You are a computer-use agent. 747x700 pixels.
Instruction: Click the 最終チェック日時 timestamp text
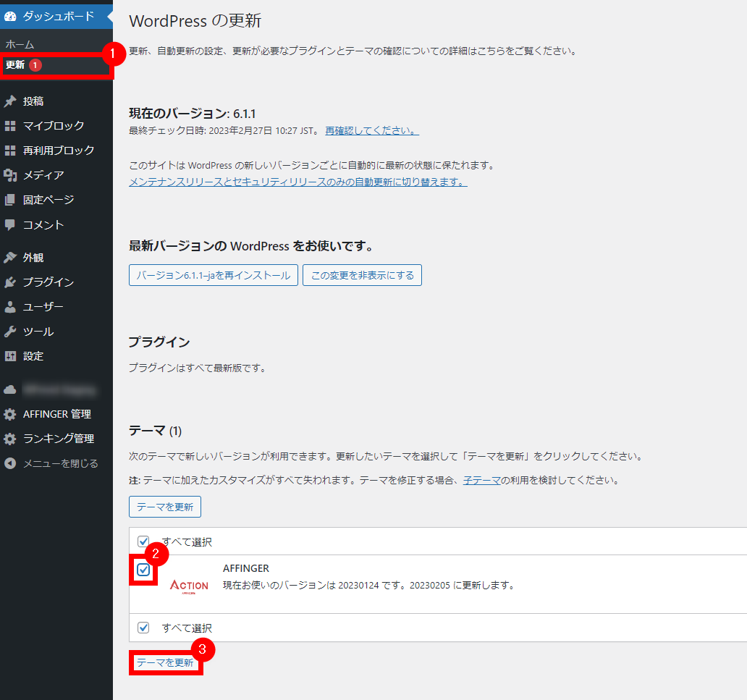224,130
